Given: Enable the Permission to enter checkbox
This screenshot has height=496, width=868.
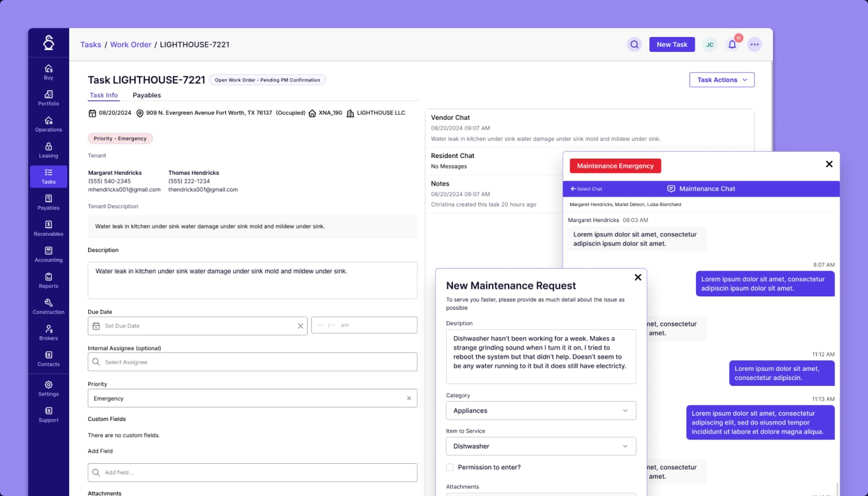Looking at the screenshot, I should pyautogui.click(x=450, y=467).
